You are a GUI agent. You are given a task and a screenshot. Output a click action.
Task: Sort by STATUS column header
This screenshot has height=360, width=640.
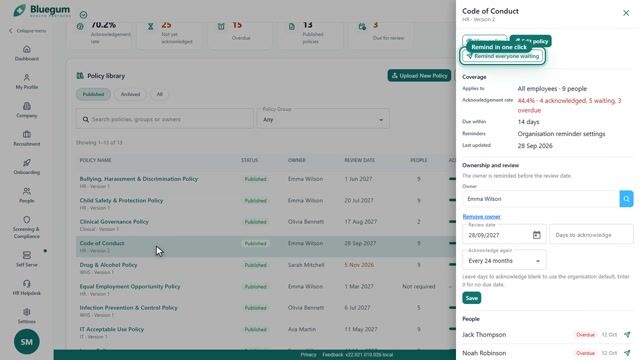tap(249, 160)
